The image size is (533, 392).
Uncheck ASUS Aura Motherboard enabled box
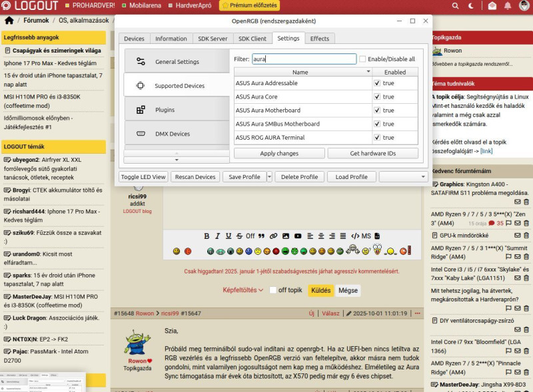(x=376, y=110)
